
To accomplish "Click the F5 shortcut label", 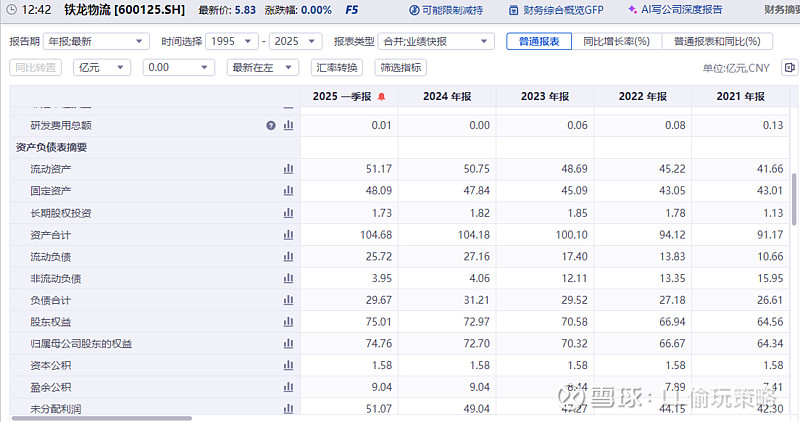I will click(x=352, y=10).
